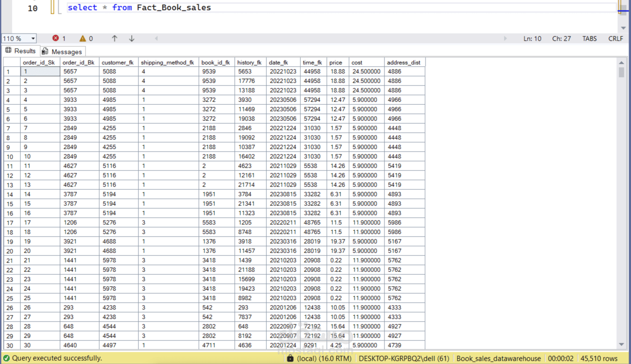The width and height of the screenshot is (631, 364).
Task: Click the results grid scroll down arrow
Action: (x=622, y=345)
